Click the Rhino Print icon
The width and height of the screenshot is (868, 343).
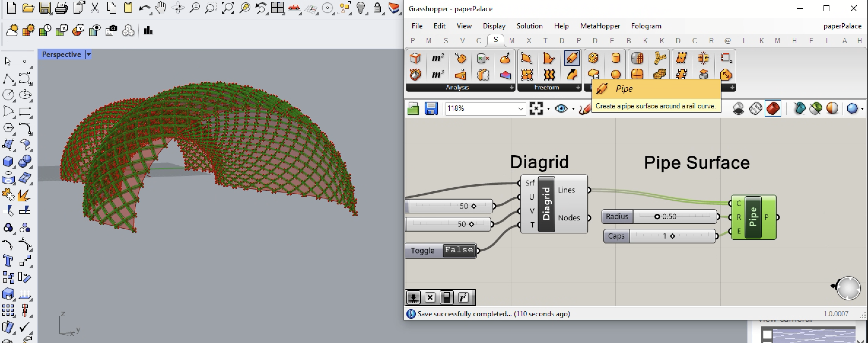(x=61, y=8)
